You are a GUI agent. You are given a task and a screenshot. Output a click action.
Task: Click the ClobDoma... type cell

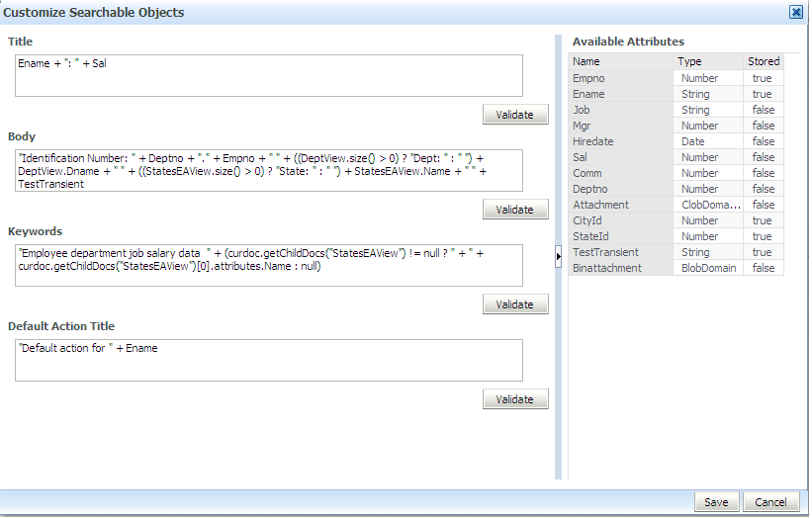click(x=708, y=205)
